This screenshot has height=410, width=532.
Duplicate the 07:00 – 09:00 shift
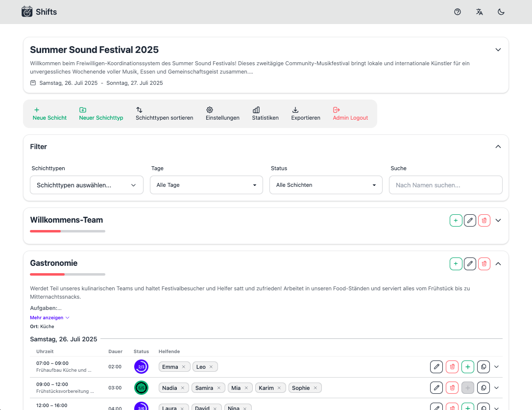[x=484, y=367]
